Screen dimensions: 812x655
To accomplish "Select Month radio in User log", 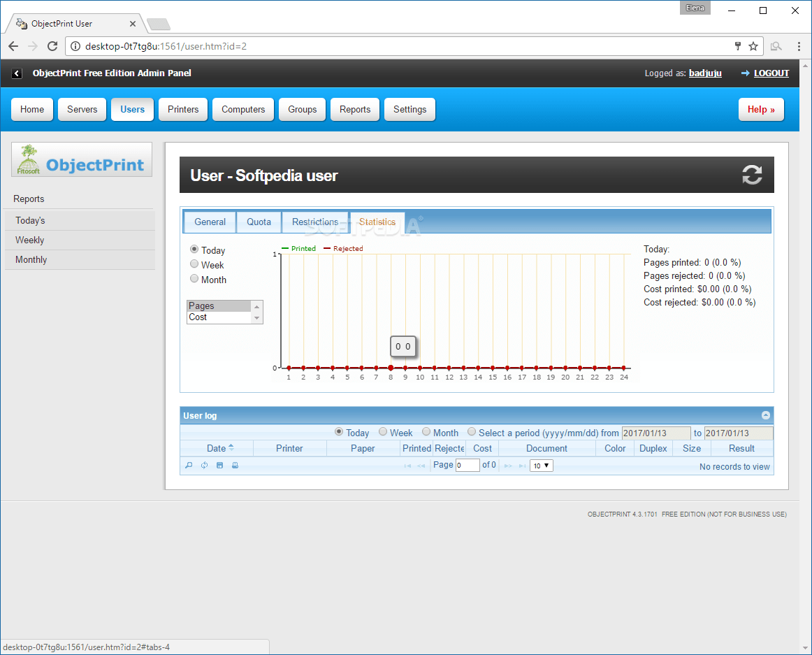I will (426, 432).
